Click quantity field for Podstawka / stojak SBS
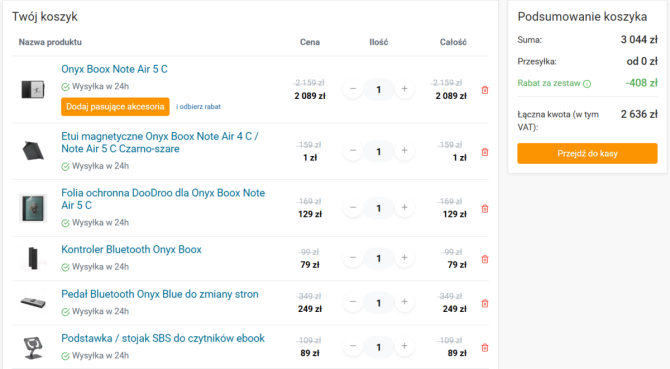This screenshot has width=670, height=369. point(379,347)
